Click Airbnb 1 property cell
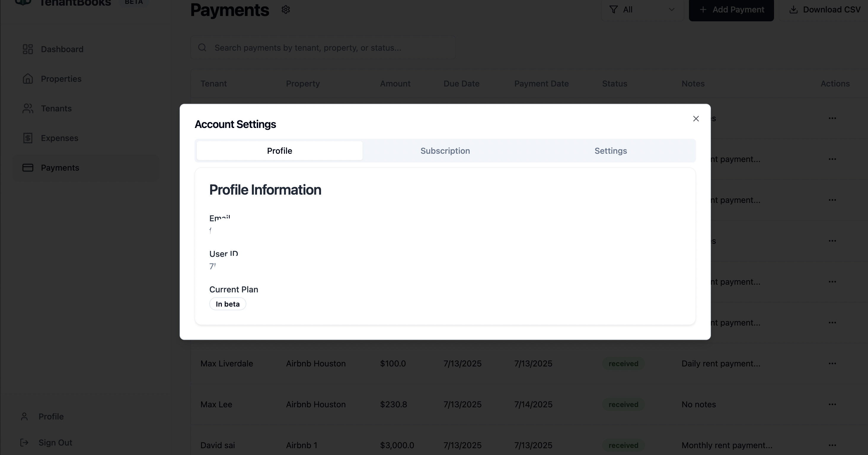 301,445
